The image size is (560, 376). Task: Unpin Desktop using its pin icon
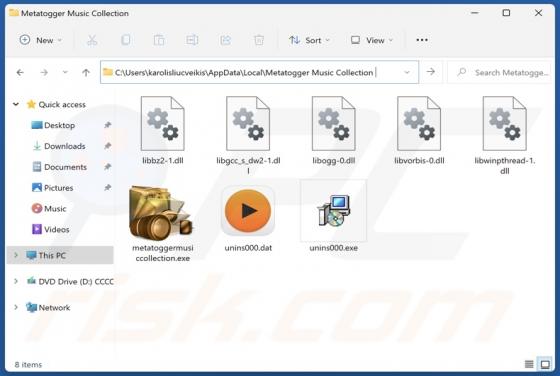click(x=108, y=125)
